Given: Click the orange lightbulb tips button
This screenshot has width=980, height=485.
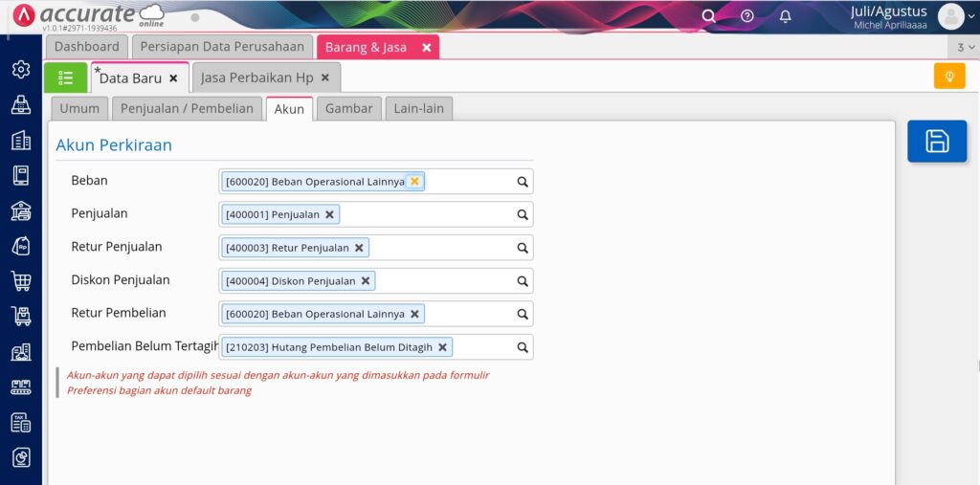Looking at the screenshot, I should (949, 77).
